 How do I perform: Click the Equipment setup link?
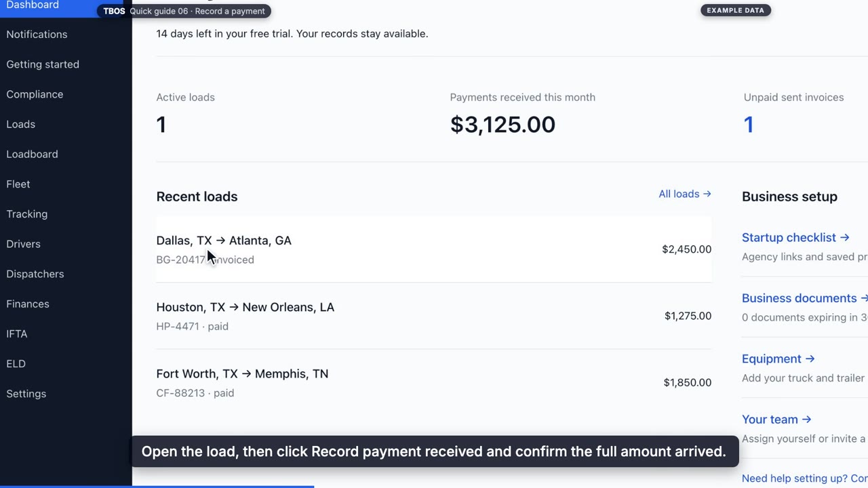coord(778,359)
